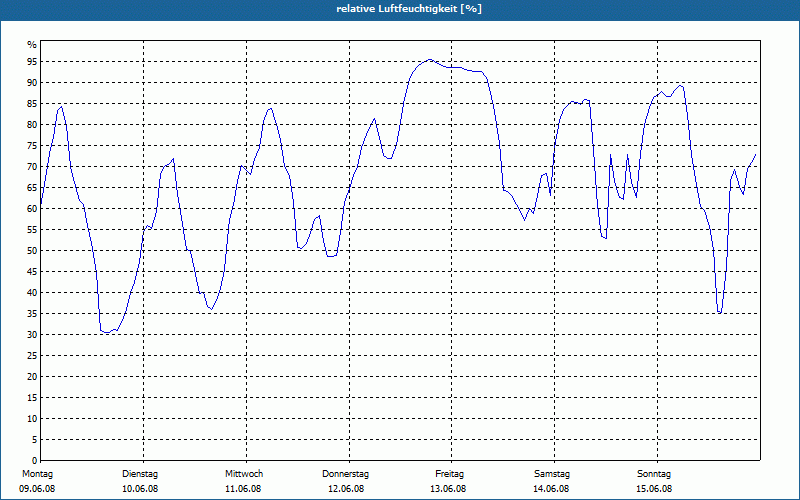The height and width of the screenshot is (500, 800).
Task: Click the 'Montag' day label
Action: pos(37,474)
